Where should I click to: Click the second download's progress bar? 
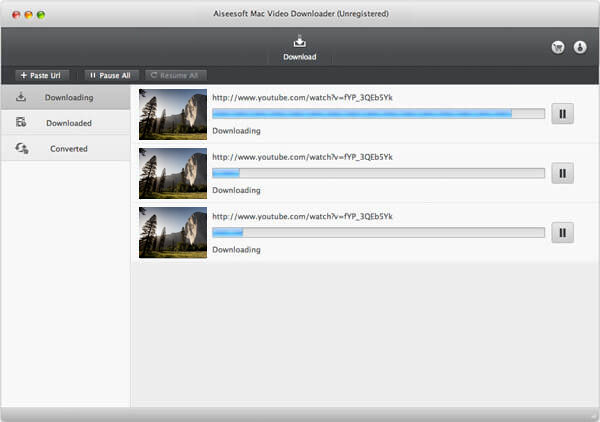[378, 173]
